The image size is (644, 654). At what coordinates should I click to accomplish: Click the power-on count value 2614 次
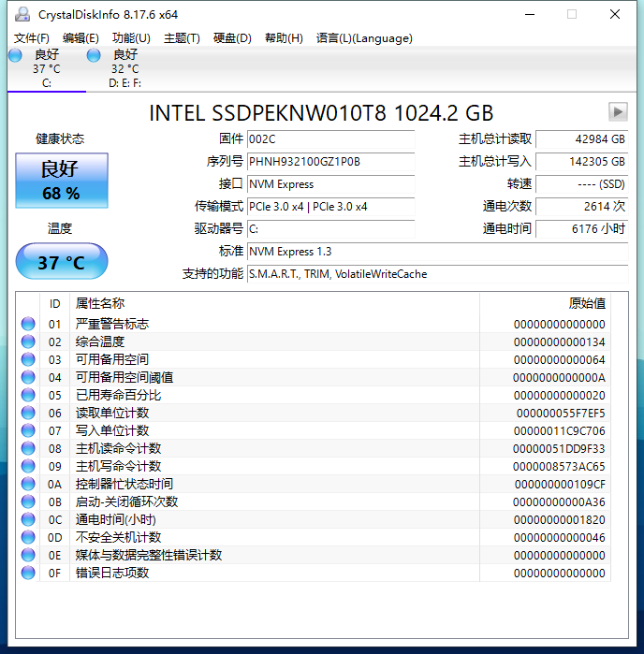click(x=582, y=207)
